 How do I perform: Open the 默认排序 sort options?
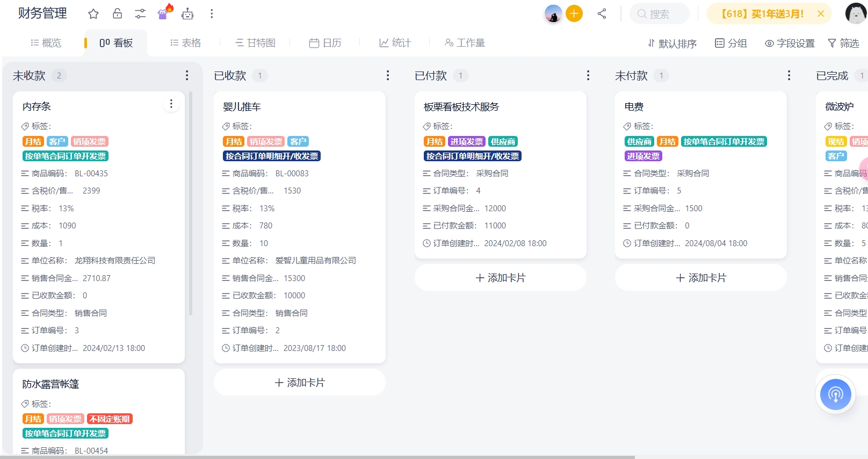[672, 44]
